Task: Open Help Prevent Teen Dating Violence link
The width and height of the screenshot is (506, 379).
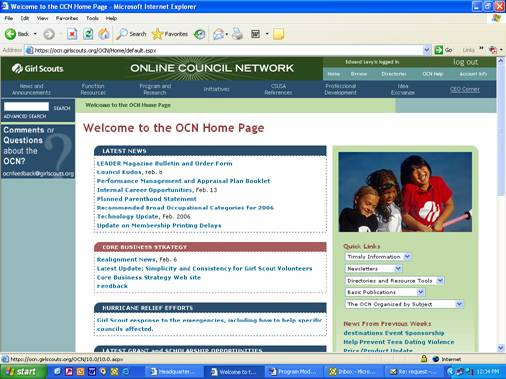Action: [x=399, y=342]
